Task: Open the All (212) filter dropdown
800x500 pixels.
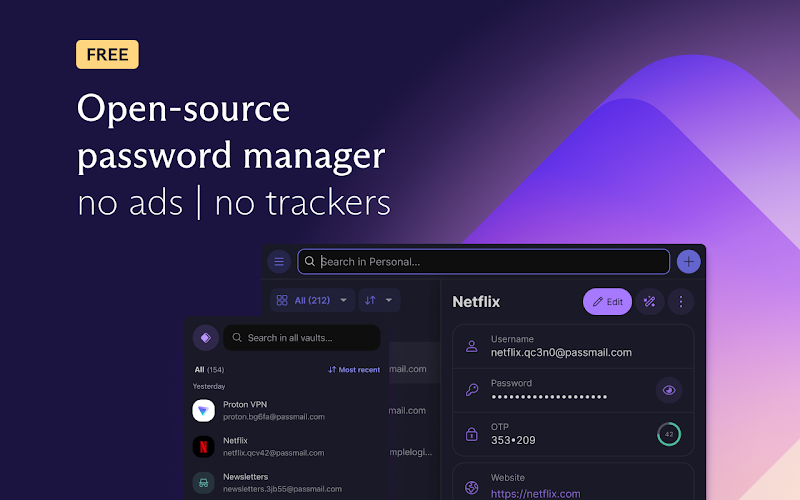Action: (312, 301)
